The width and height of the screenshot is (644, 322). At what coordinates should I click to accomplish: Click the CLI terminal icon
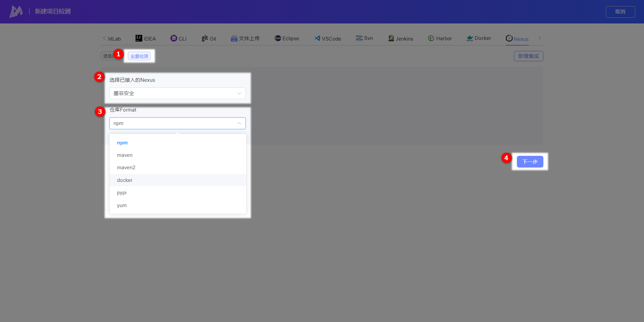point(173,38)
